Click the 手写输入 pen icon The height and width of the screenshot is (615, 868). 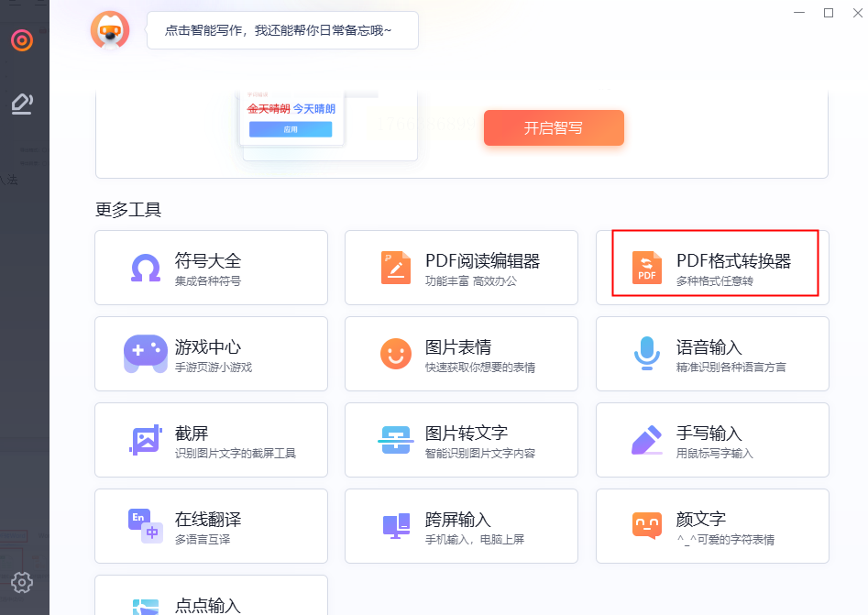click(x=646, y=440)
